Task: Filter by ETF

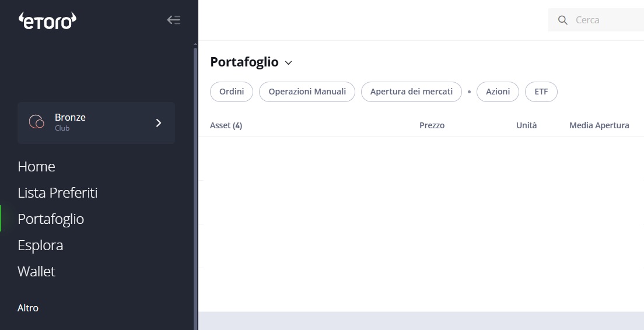Action: point(541,92)
